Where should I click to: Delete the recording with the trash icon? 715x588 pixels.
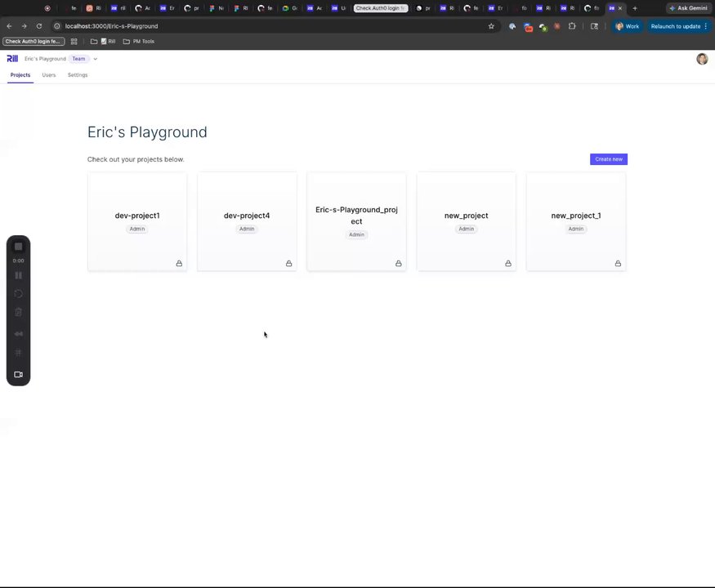(x=18, y=312)
